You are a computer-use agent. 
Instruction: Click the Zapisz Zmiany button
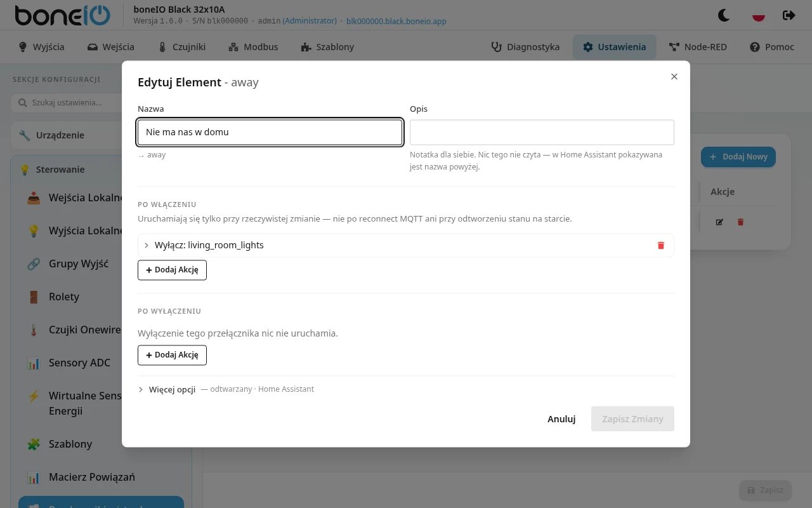[632, 419]
